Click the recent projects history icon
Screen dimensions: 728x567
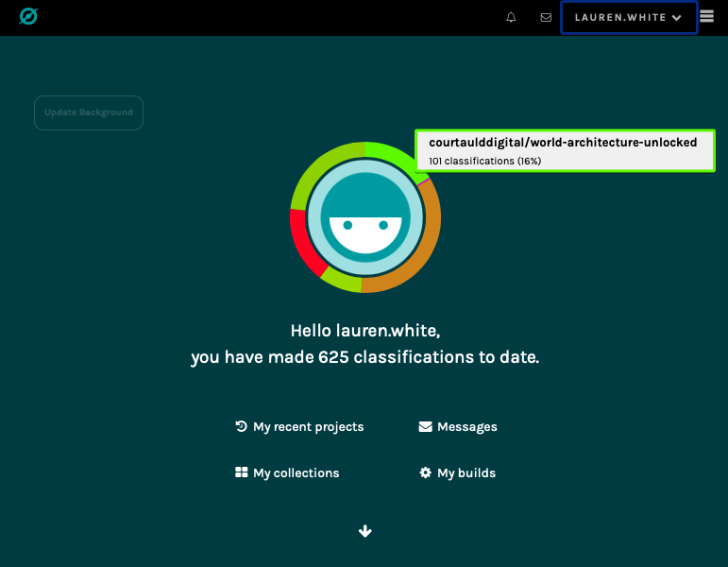pyautogui.click(x=241, y=426)
